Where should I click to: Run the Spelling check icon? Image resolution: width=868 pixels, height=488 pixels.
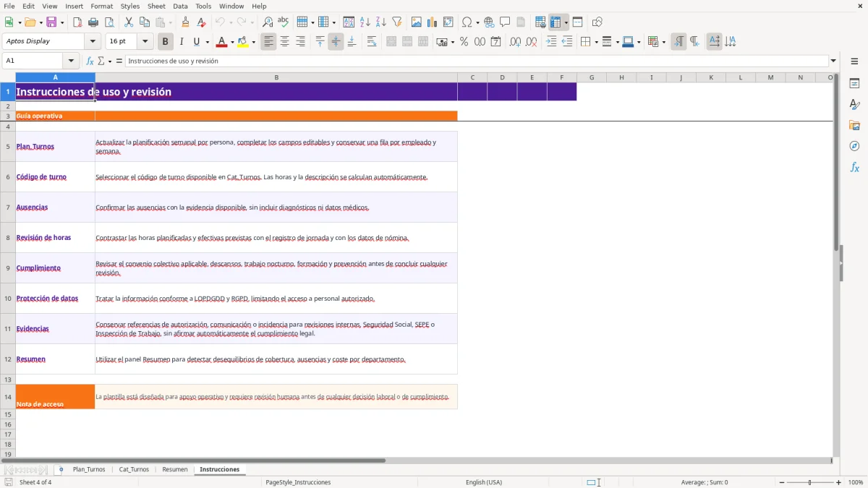pos(284,22)
